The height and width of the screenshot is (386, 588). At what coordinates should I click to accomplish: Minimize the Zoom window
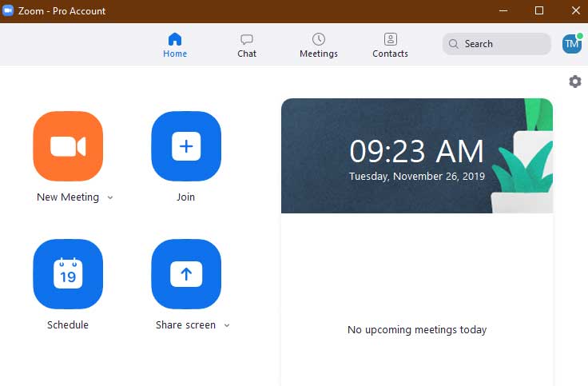[x=503, y=10]
